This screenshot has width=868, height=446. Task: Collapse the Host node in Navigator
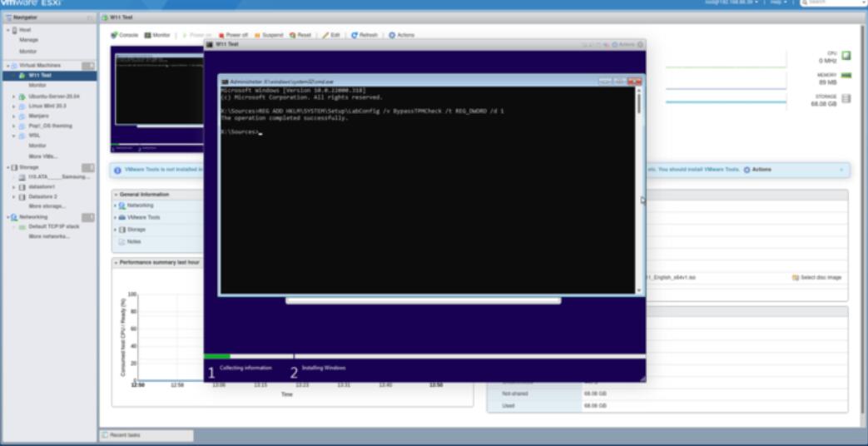pos(7,30)
